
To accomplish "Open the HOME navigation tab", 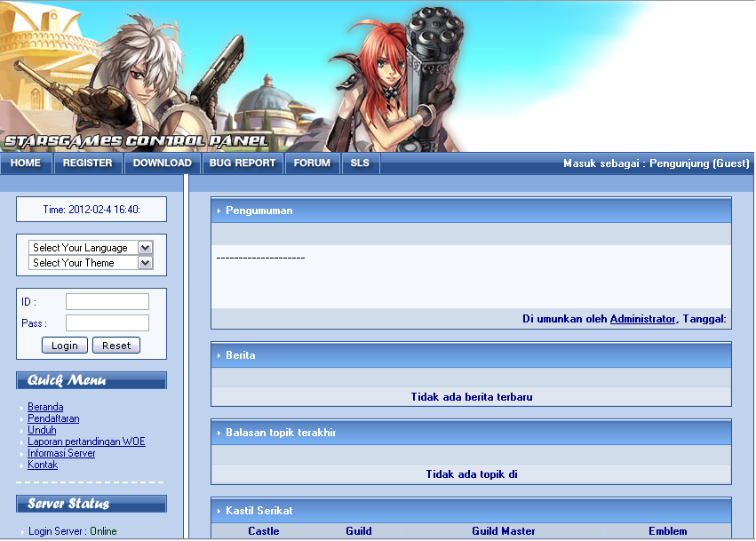I will click(26, 163).
